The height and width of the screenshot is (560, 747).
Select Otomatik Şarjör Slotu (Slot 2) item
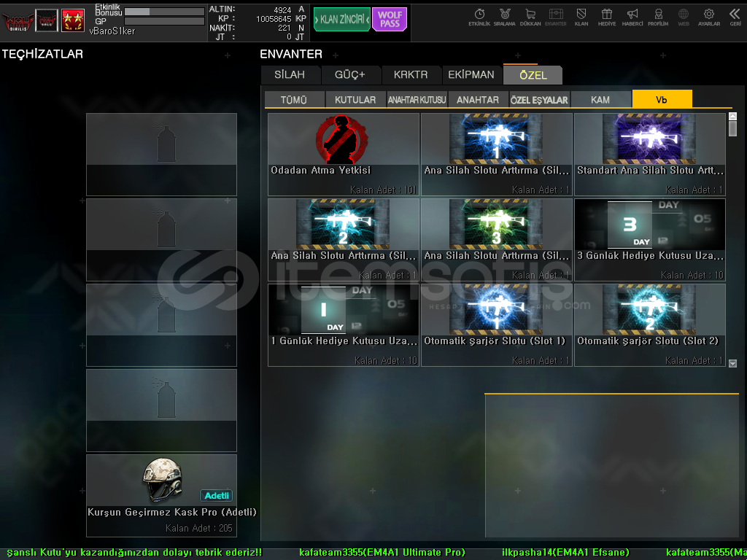650,324
